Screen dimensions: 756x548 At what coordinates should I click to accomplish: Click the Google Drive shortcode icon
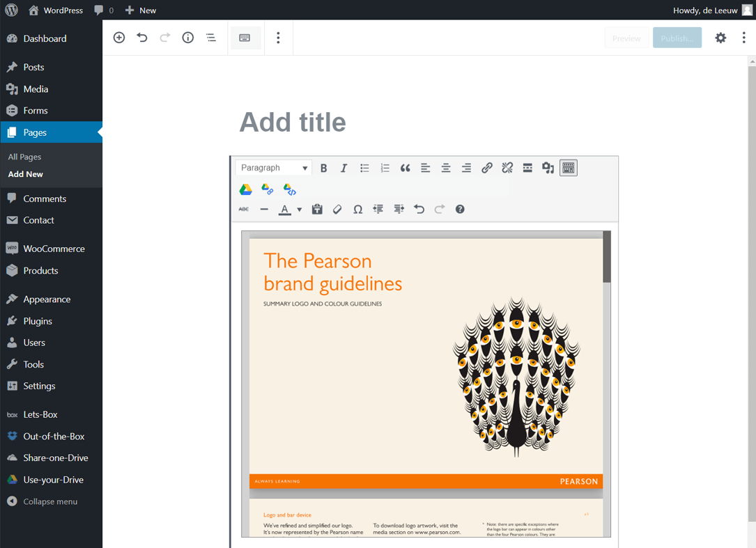click(x=246, y=189)
